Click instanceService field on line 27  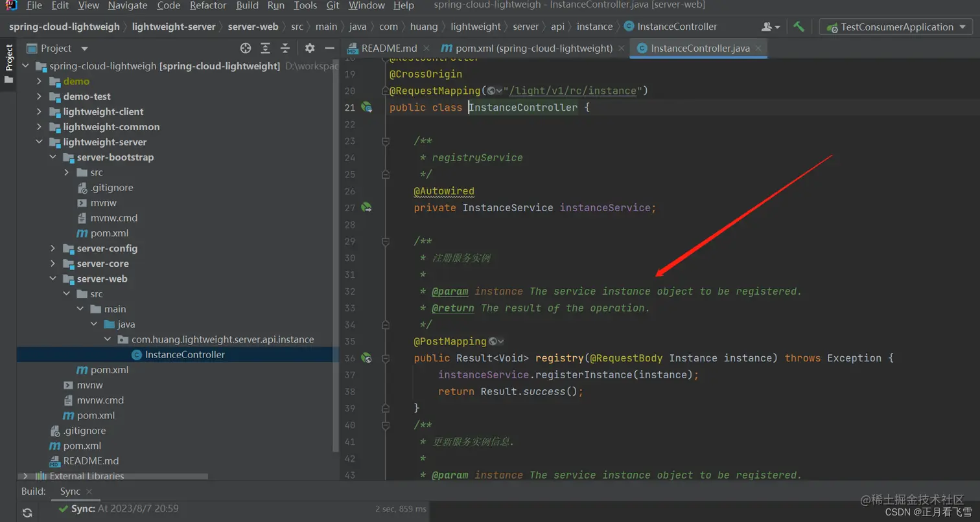click(x=605, y=208)
